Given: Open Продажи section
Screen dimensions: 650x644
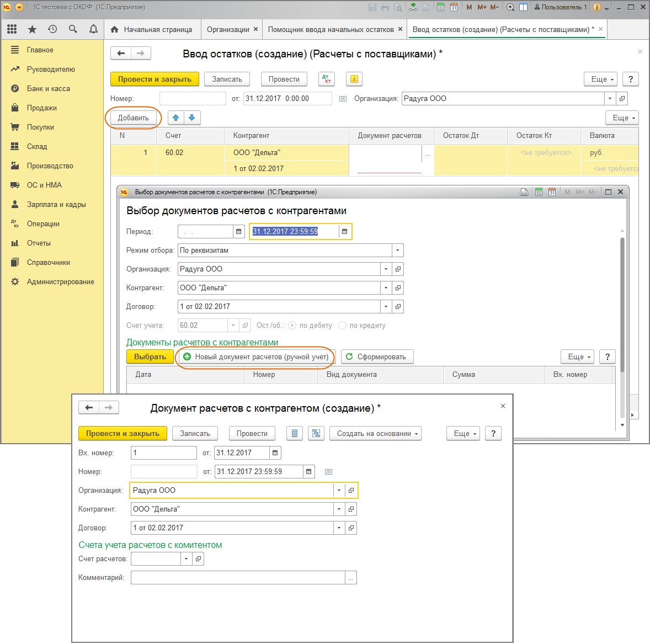Looking at the screenshot, I should pyautogui.click(x=42, y=108).
